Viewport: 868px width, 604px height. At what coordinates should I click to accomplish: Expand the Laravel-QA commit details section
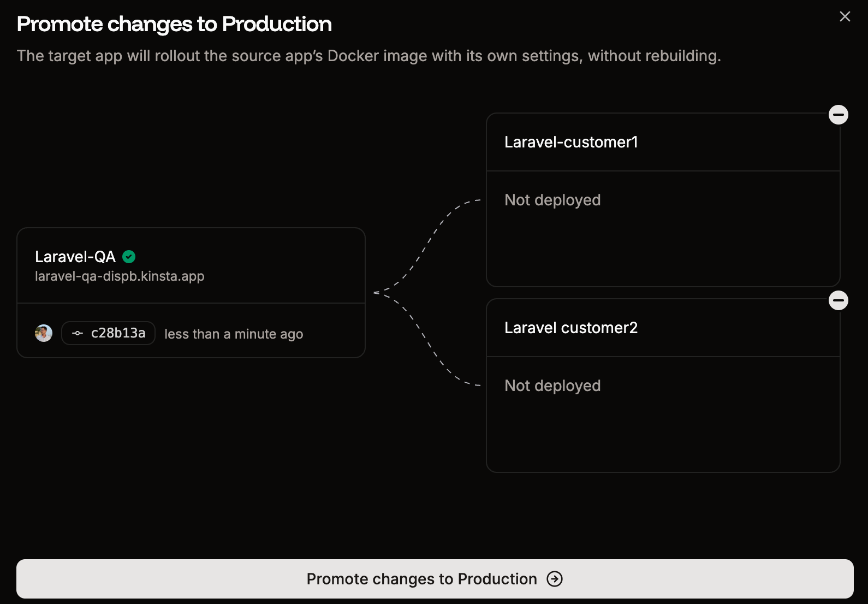pyautogui.click(x=191, y=331)
